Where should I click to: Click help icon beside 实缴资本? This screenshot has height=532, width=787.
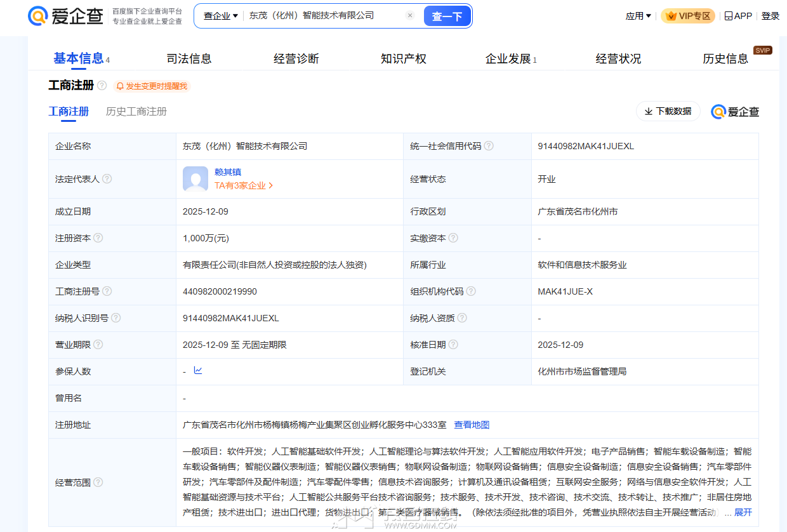point(453,238)
